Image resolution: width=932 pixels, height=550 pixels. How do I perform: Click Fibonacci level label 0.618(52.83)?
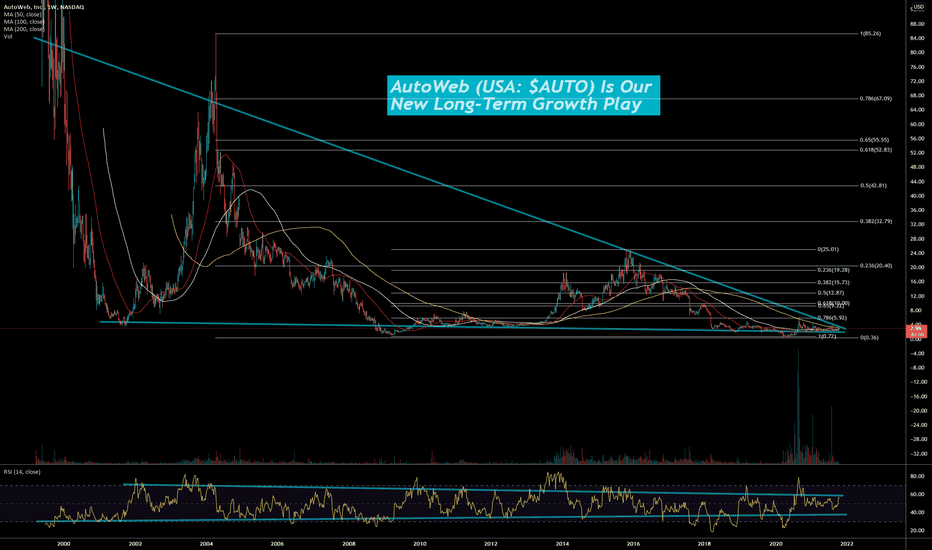click(876, 150)
